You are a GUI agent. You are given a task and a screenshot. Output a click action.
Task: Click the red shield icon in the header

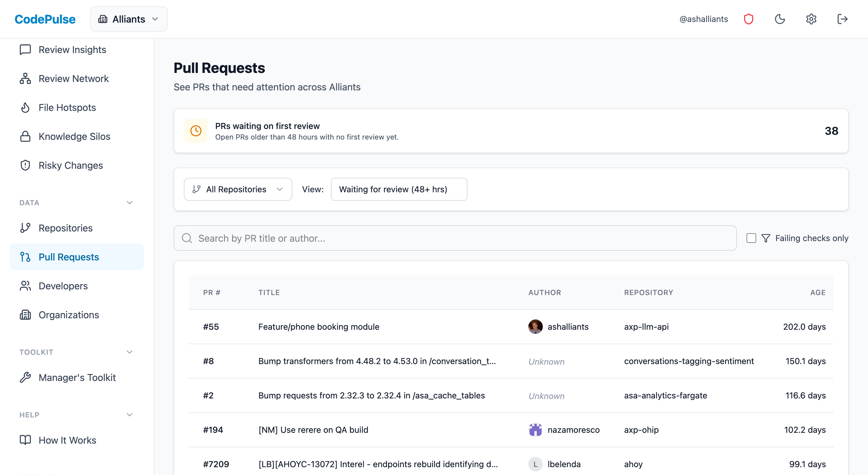(x=749, y=19)
